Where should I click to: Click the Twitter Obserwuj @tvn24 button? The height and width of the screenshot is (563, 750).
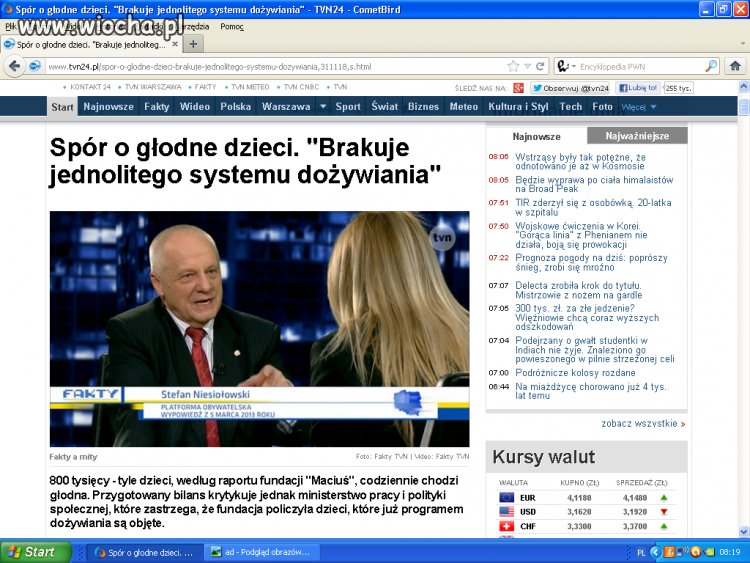[571, 88]
